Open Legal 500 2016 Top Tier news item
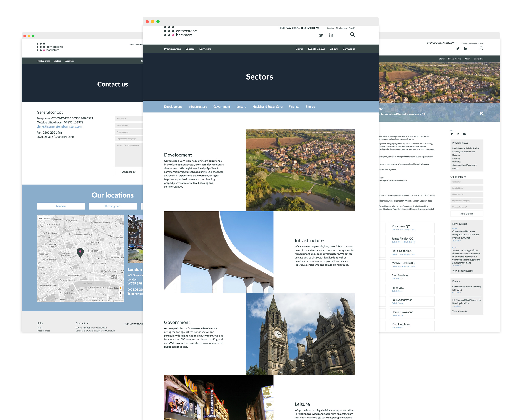 tap(466, 234)
